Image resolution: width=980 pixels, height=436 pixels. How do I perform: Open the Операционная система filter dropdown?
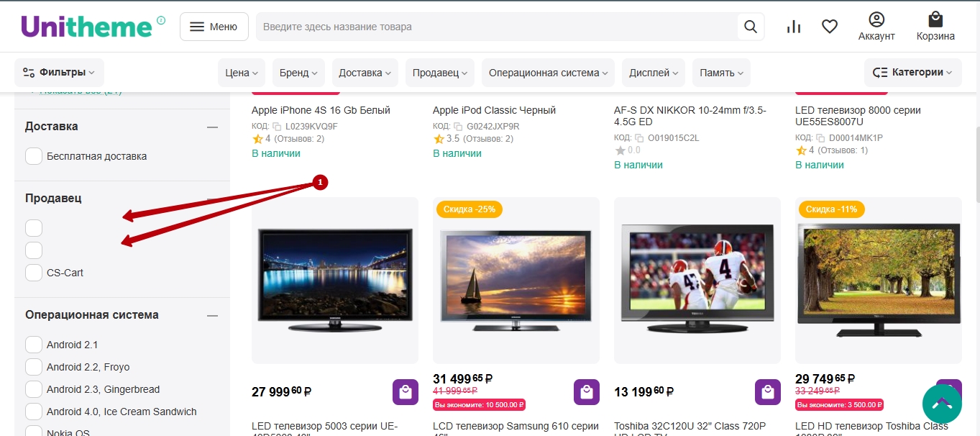[x=548, y=73]
